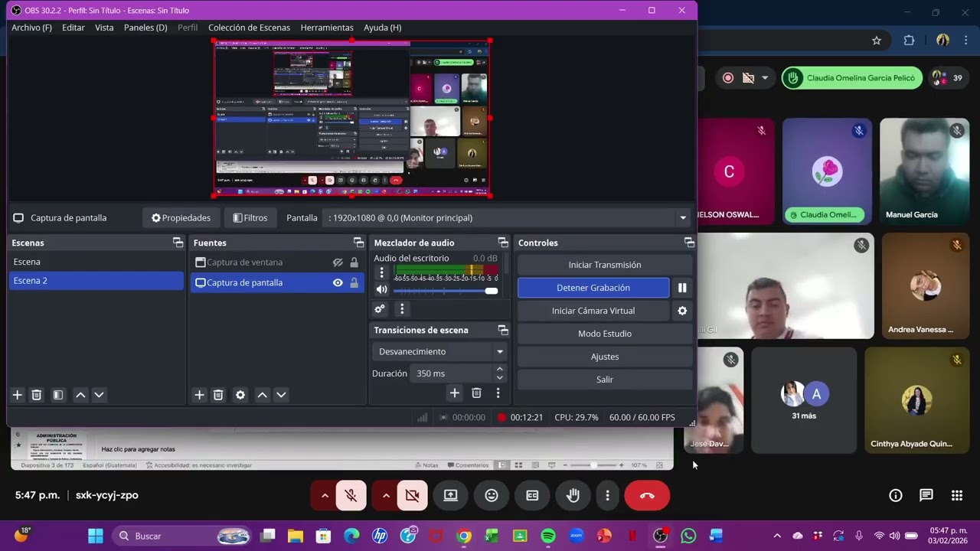Open source Propiedades button
Screen dimensions: 980x551
181,218
